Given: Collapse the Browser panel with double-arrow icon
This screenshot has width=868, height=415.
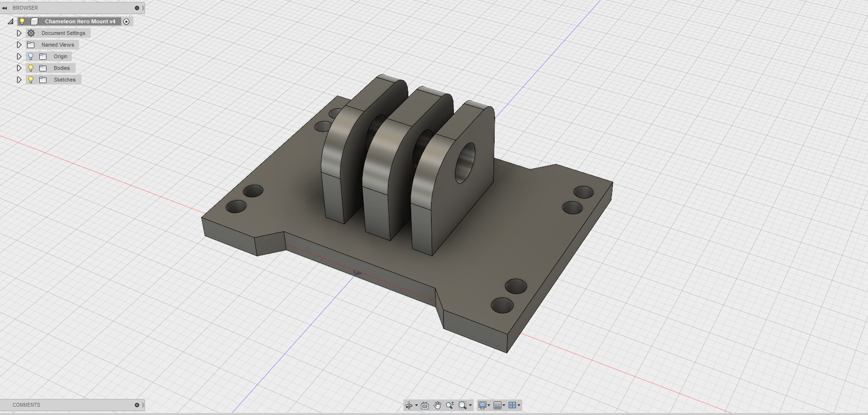Looking at the screenshot, I should (x=4, y=8).
